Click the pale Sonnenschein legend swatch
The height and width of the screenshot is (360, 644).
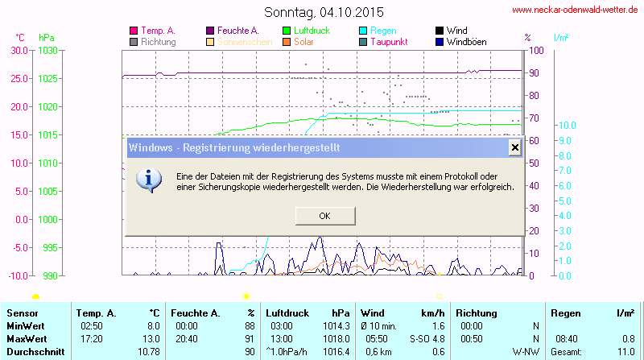click(210, 41)
